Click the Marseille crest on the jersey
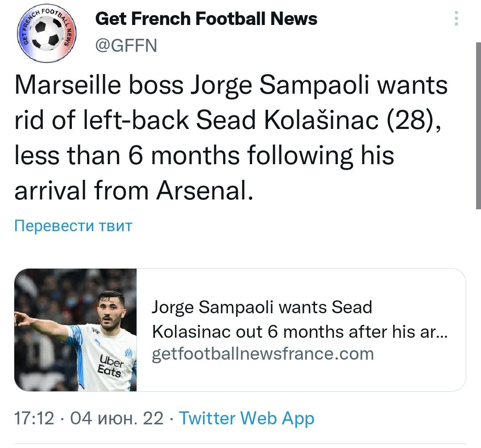Screen dimensions: 481x448 pos(129,353)
